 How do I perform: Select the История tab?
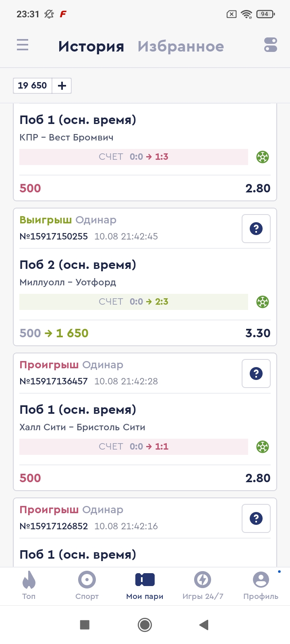point(91,47)
